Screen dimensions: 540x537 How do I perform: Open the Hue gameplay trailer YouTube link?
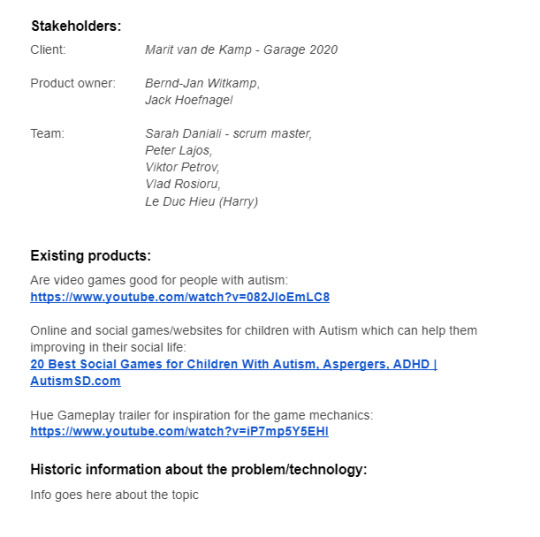click(179, 431)
